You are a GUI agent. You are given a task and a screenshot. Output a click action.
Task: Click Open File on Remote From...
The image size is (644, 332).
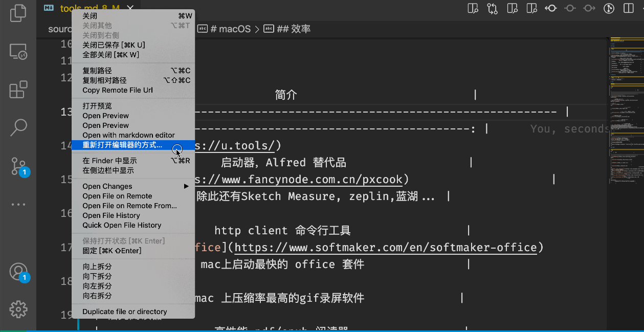click(133, 206)
